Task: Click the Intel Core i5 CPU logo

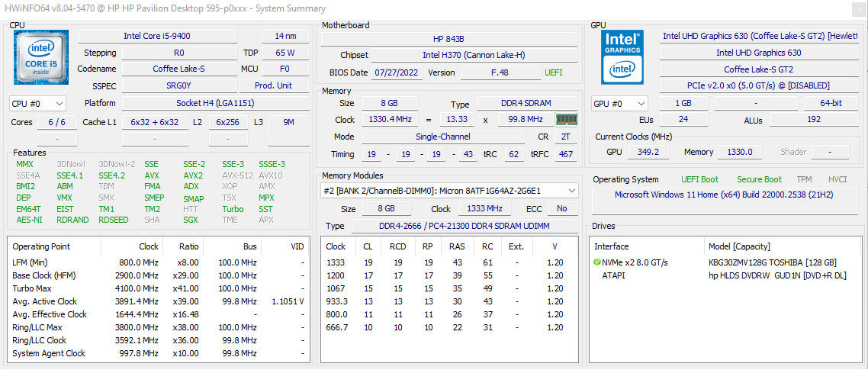Action: tap(41, 57)
